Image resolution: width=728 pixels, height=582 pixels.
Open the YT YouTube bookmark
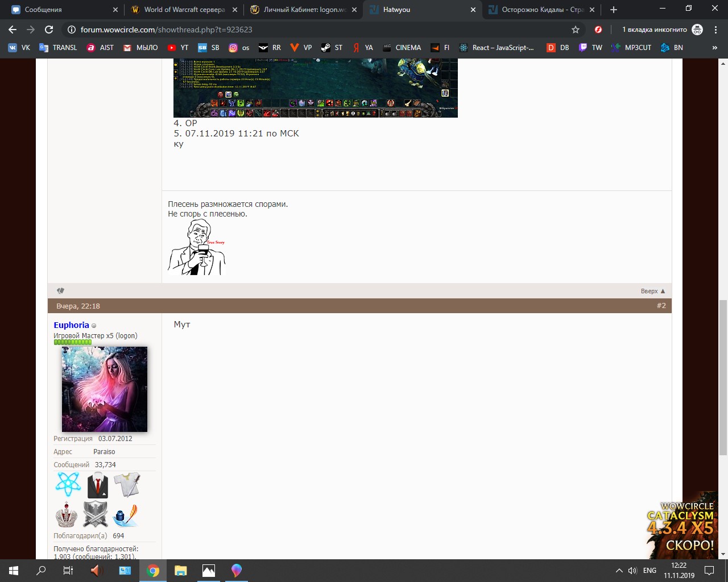(178, 48)
